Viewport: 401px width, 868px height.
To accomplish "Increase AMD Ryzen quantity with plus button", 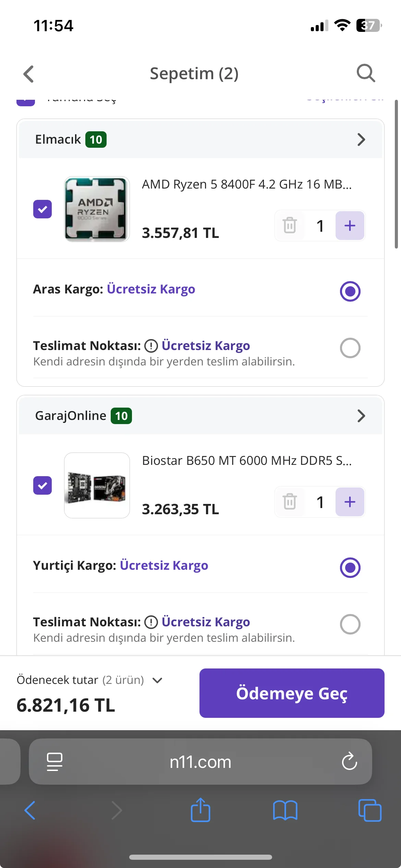I will point(350,226).
